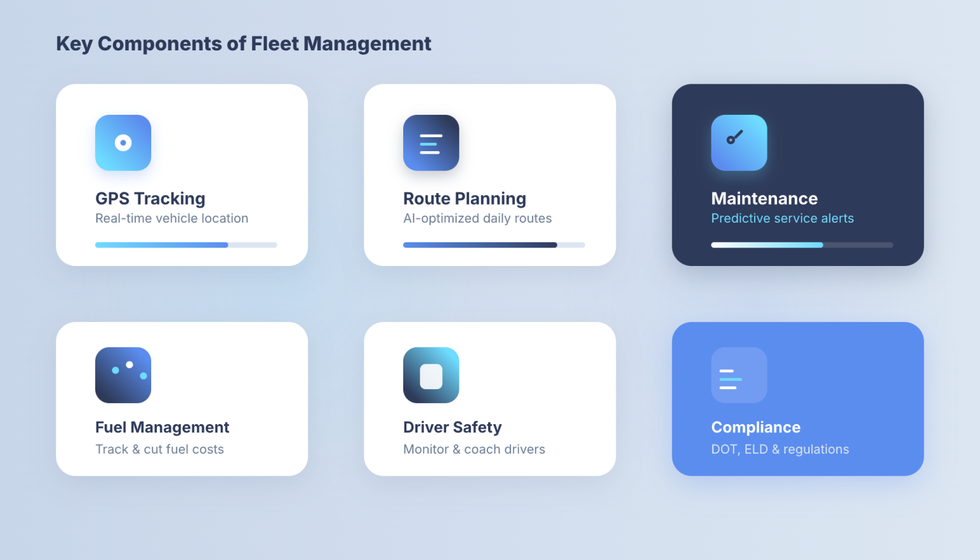
Task: Click the 'Track & cut fuel costs' text
Action: pos(160,449)
